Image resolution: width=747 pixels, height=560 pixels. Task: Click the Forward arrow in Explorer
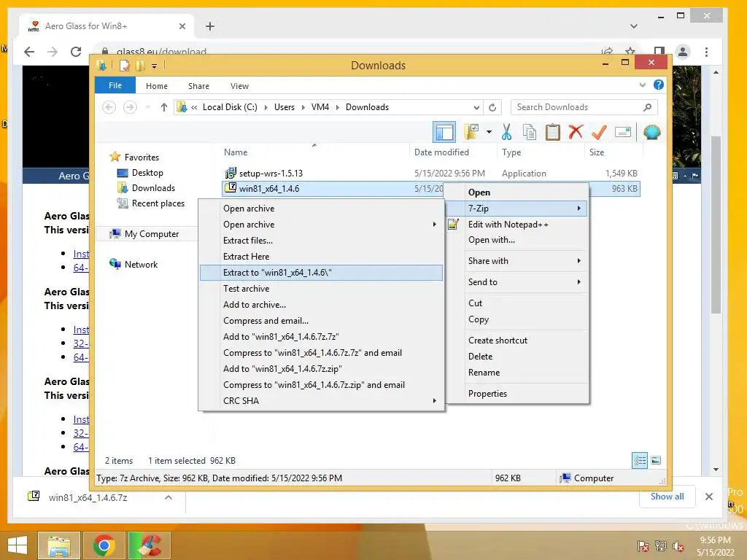click(x=130, y=107)
